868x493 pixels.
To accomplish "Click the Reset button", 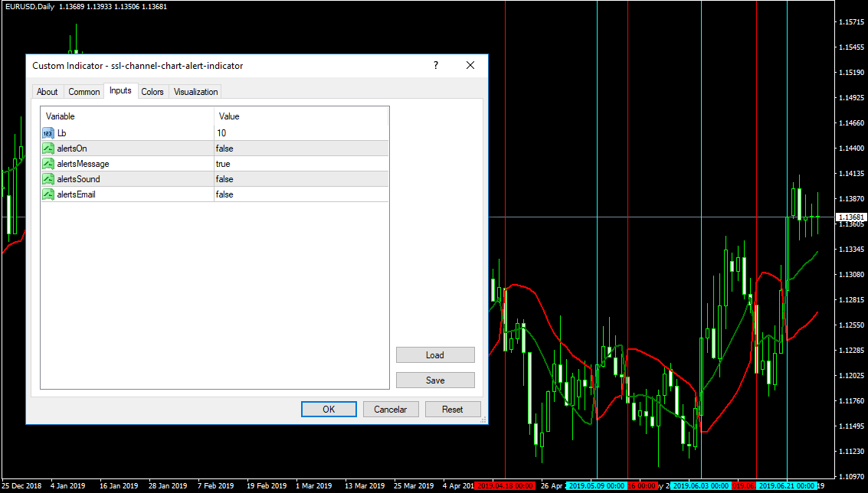I will (x=453, y=410).
